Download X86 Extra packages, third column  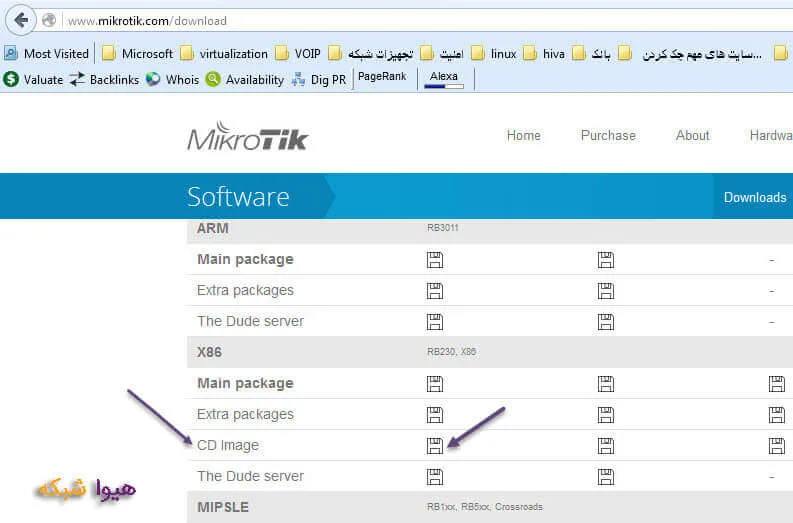[777, 415]
